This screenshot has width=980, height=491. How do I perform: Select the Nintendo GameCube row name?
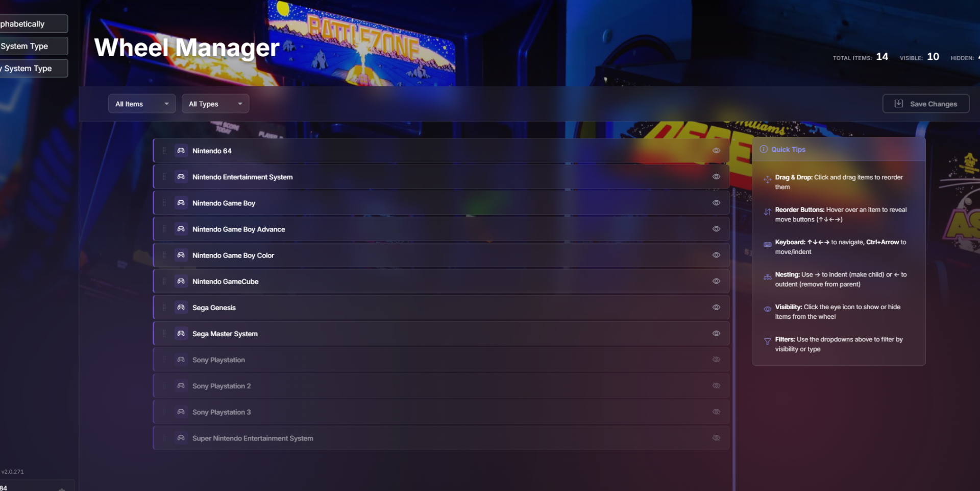pyautogui.click(x=226, y=282)
